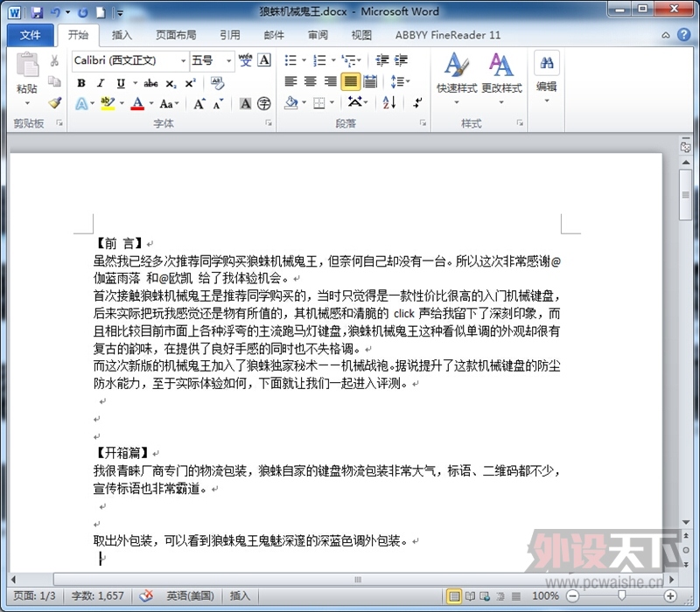The image size is (700, 612).
Task: Open the font color dropdown arrow
Action: pos(151,103)
